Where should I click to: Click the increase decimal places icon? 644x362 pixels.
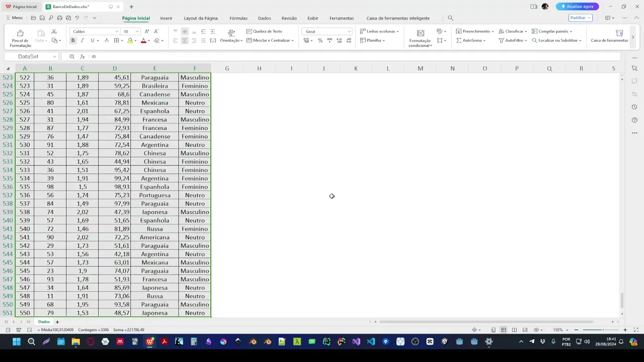point(339,40)
